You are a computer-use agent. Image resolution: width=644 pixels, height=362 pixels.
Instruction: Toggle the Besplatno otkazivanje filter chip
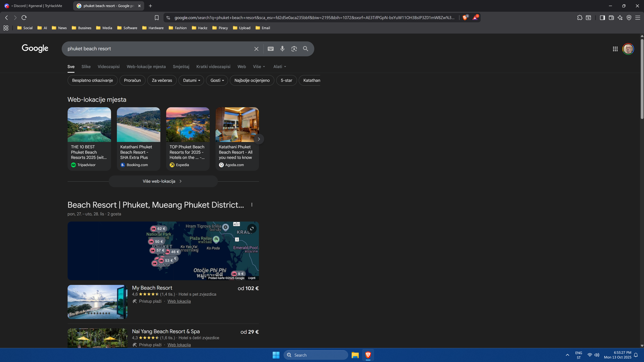[x=93, y=80]
